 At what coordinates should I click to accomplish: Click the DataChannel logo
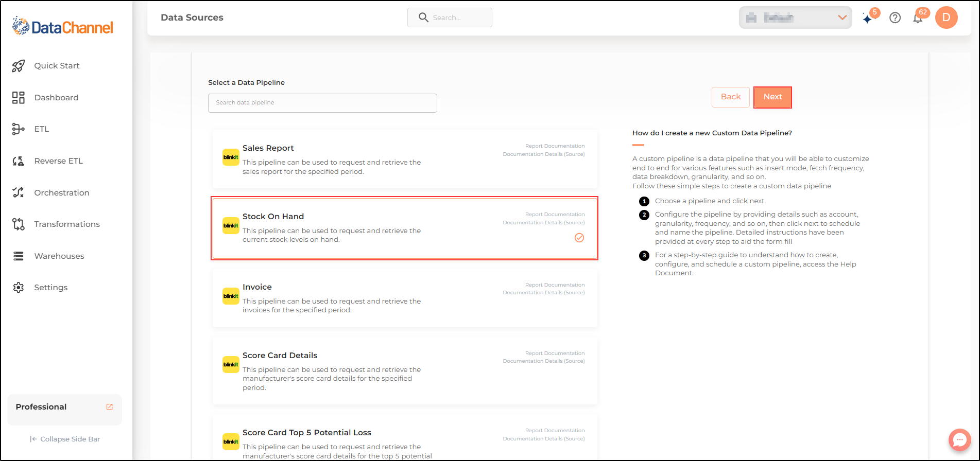coord(63,26)
